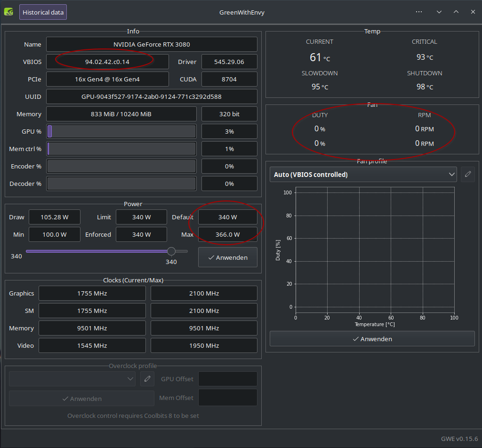Click the shutdown temperature 98 °C

(425, 87)
